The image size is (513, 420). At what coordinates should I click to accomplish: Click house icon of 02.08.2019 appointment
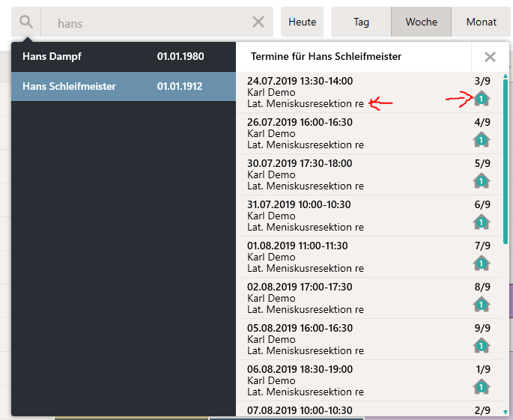pos(482,305)
